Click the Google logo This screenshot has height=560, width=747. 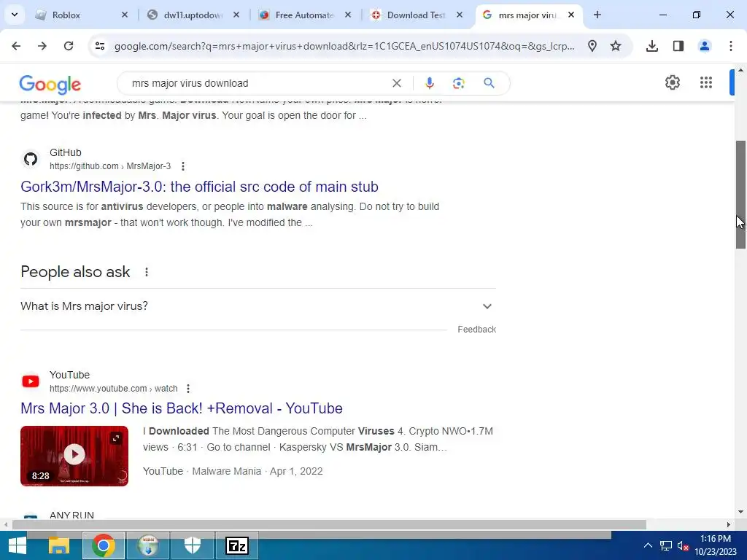50,85
